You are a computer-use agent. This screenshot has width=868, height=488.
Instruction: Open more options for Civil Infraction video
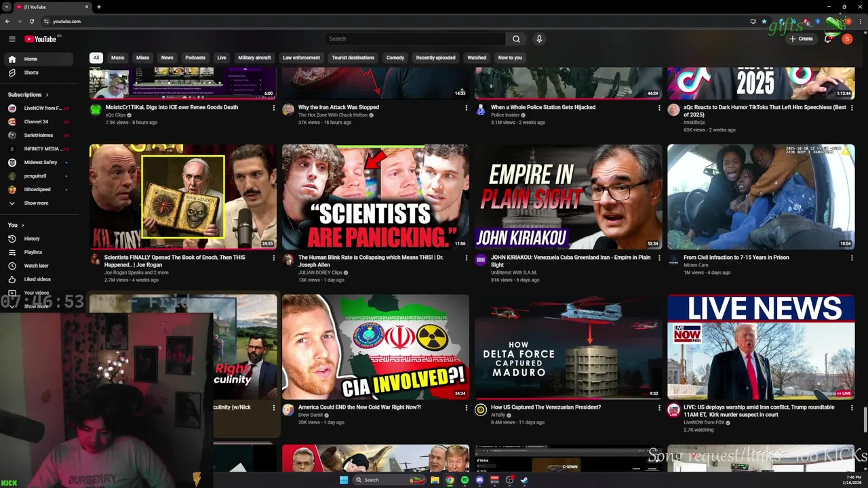(852, 258)
